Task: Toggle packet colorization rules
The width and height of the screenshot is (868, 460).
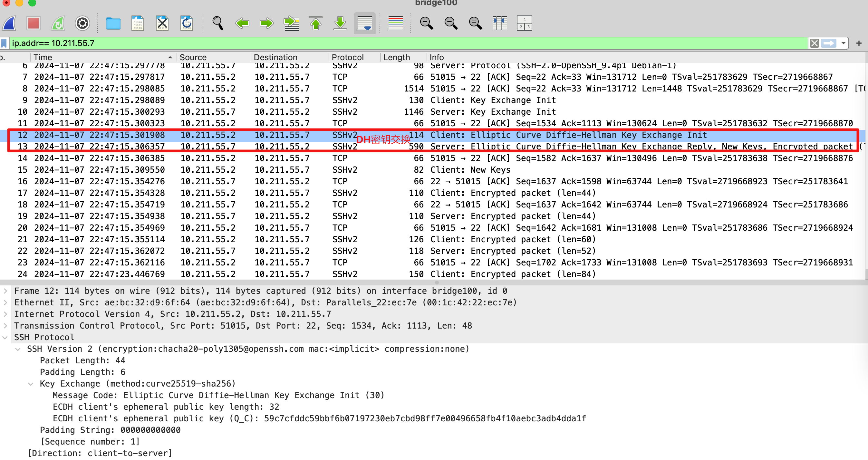Action: (396, 23)
